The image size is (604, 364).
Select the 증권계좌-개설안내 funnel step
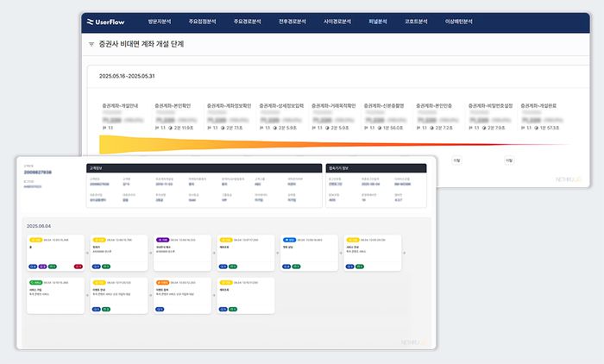click(122, 105)
